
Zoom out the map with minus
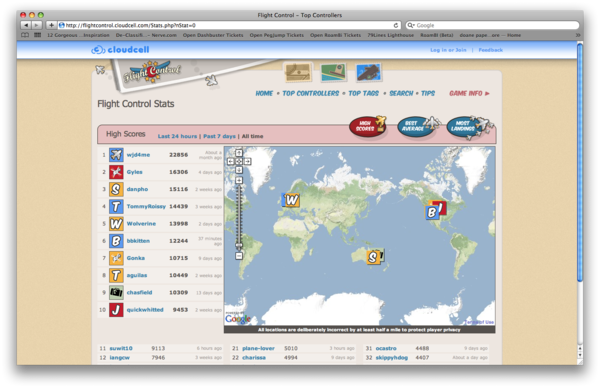239,256
